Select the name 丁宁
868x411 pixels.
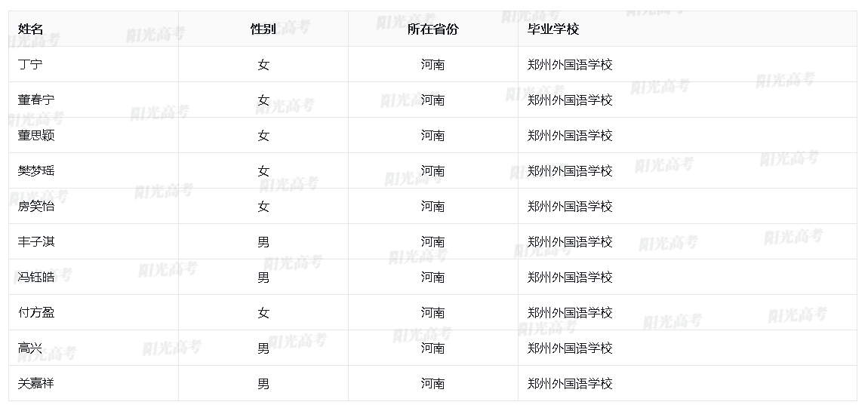[x=30, y=65]
